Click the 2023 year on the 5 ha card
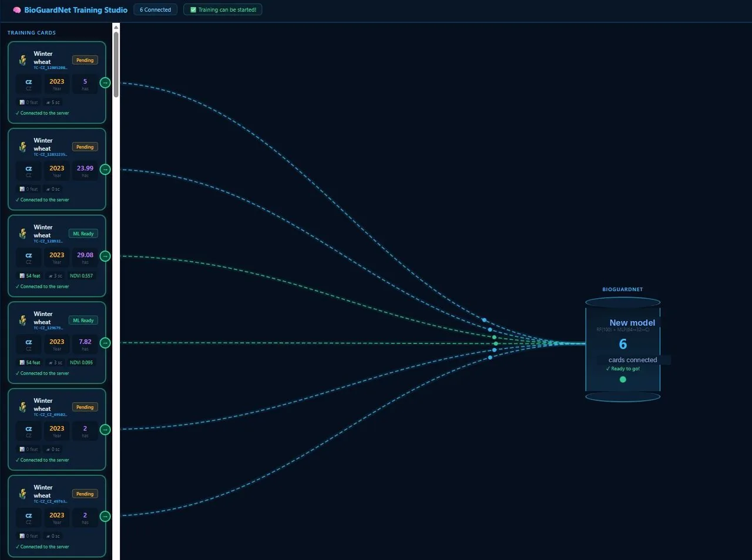752x560 pixels. tap(57, 82)
